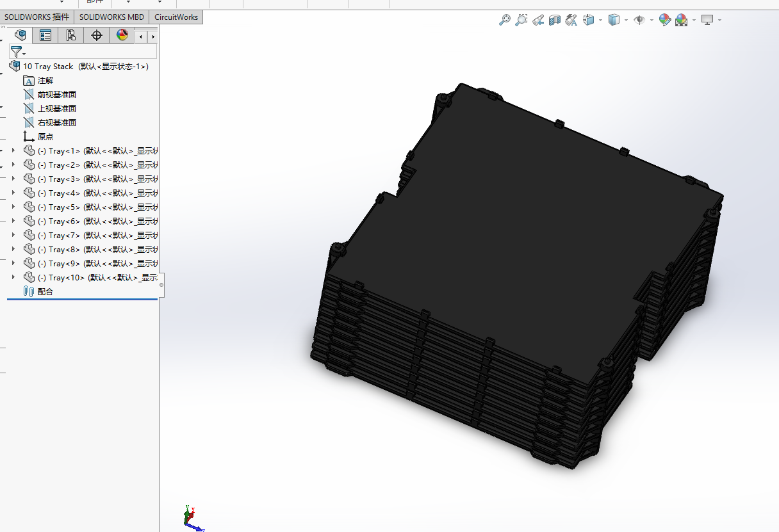Open the SOLIDWORKS 插件 tab

point(37,17)
